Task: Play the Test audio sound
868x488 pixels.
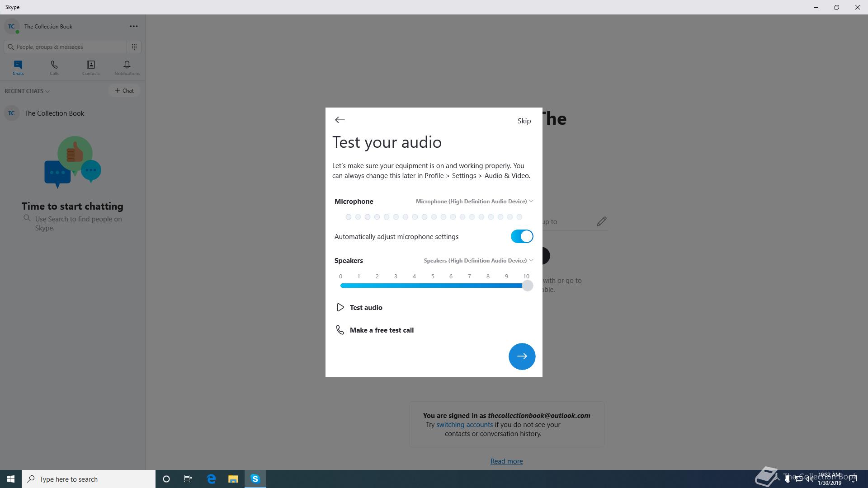Action: click(360, 307)
